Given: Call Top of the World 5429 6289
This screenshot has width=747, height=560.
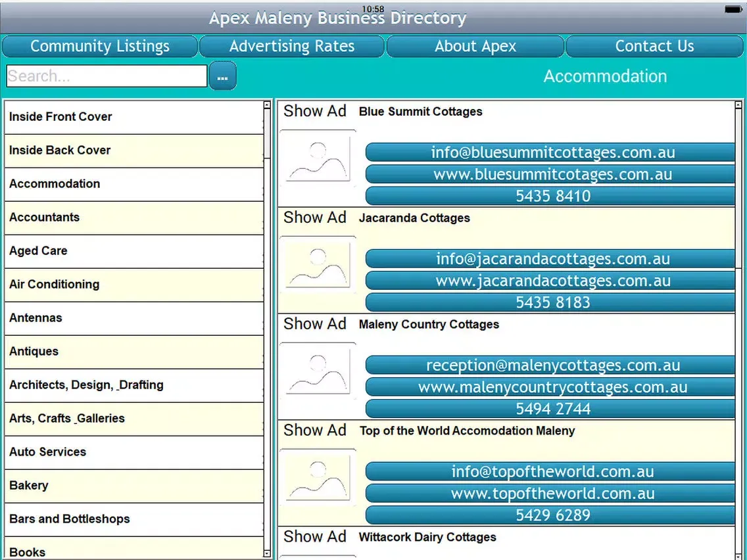Looking at the screenshot, I should 550,515.
